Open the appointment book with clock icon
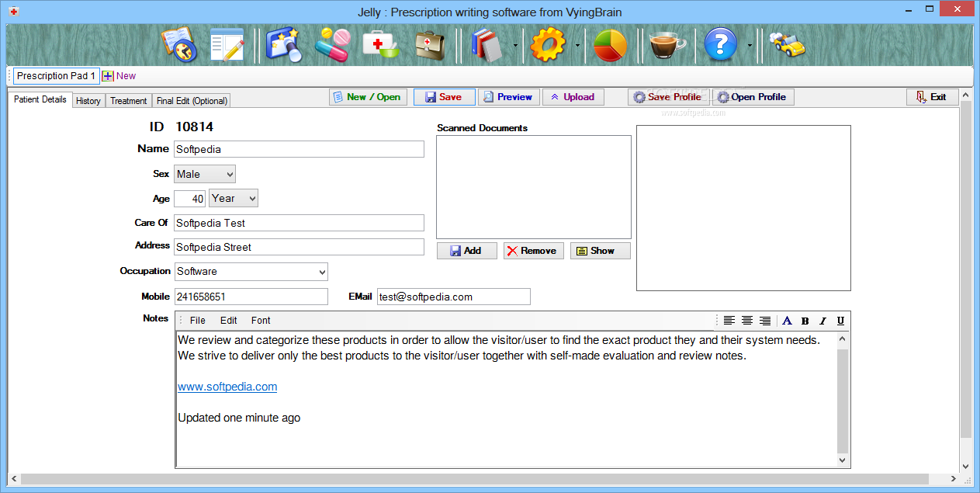The image size is (980, 493). (x=179, y=45)
